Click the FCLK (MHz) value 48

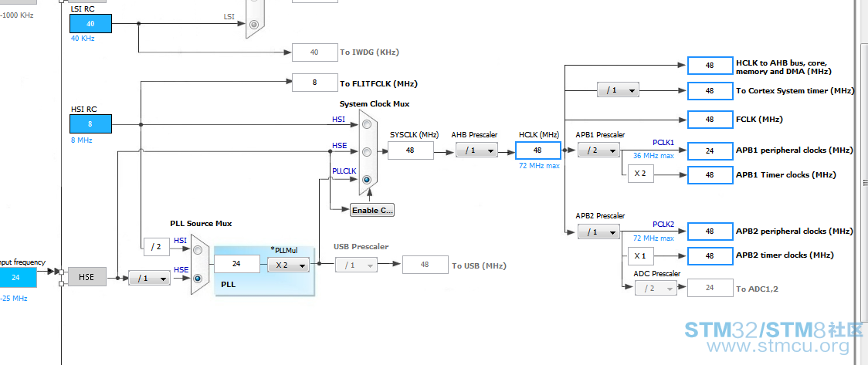pyautogui.click(x=710, y=119)
